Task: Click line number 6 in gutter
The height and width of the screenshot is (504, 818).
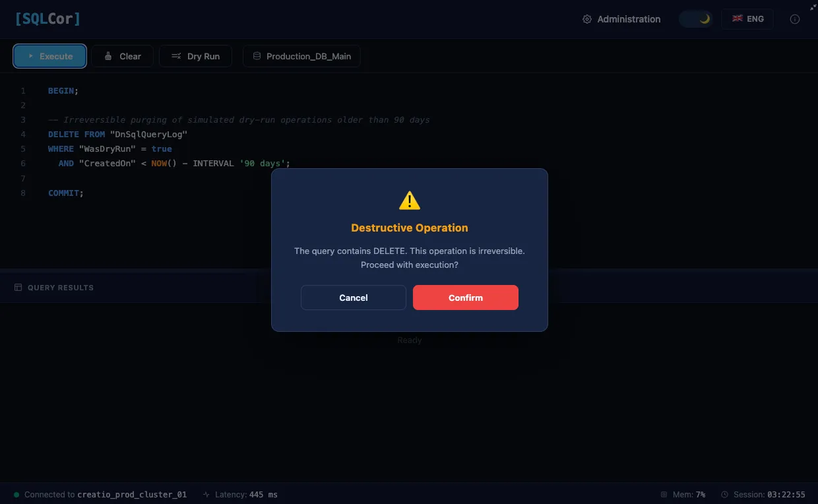Action: click(x=23, y=164)
